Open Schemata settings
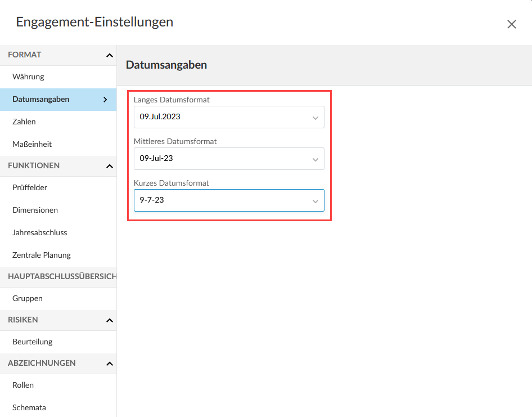Viewport: 532px width, 417px height. 58,407
